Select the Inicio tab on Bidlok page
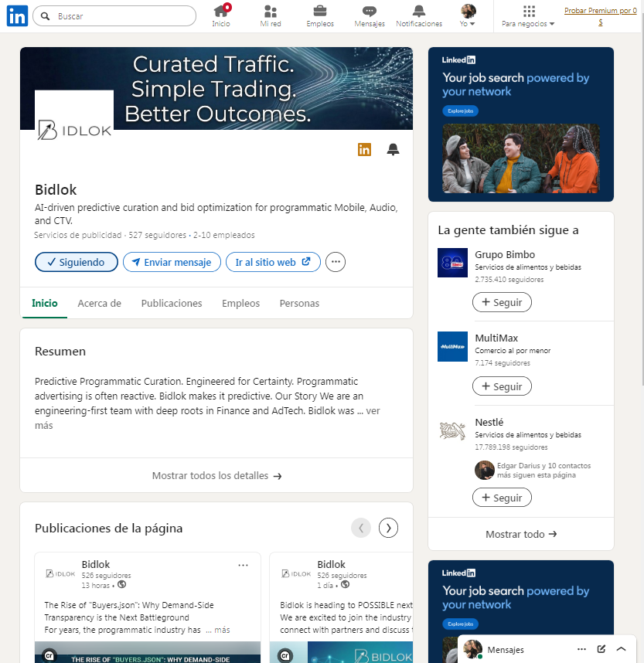This screenshot has height=663, width=644. click(x=44, y=303)
